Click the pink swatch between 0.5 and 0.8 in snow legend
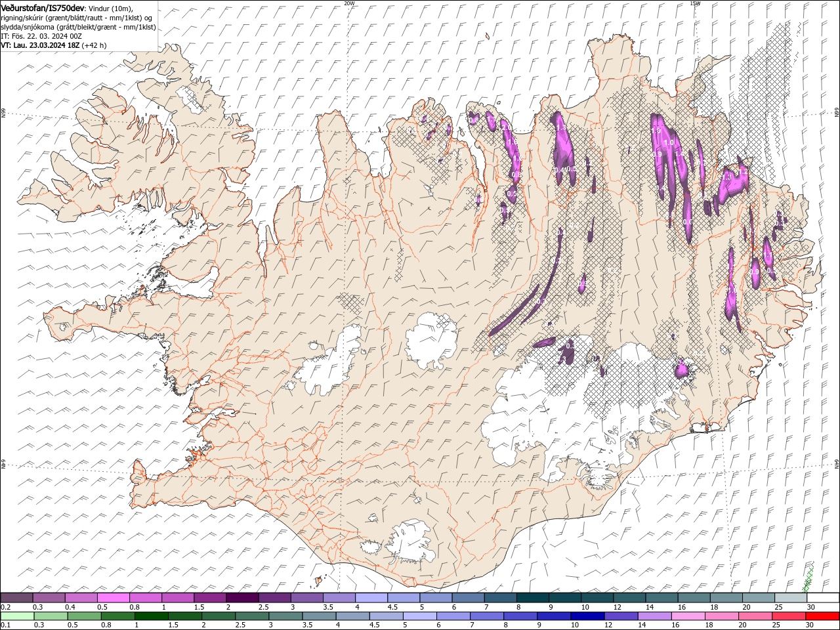The height and width of the screenshot is (630, 840). 113,598
